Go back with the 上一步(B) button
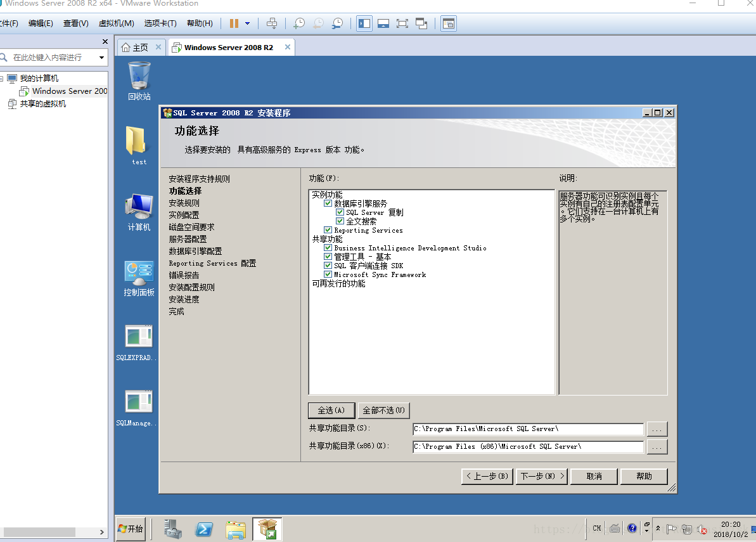The height and width of the screenshot is (542, 756). click(x=487, y=477)
